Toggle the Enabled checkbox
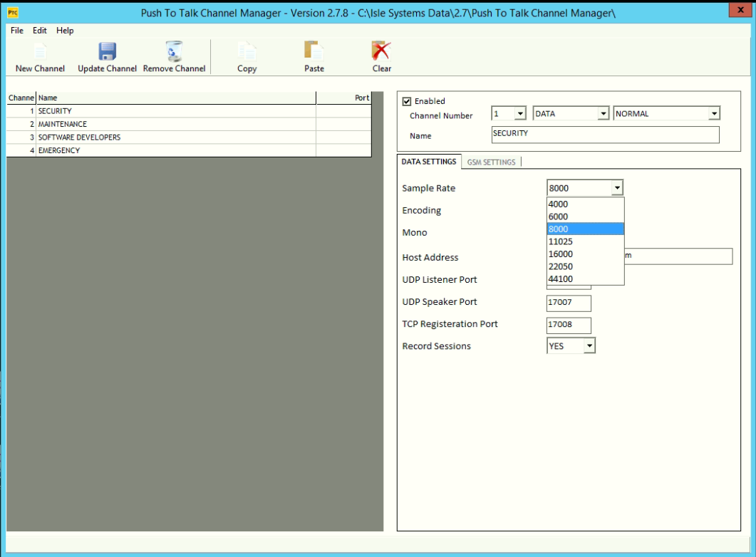The image size is (756, 557). (x=406, y=101)
